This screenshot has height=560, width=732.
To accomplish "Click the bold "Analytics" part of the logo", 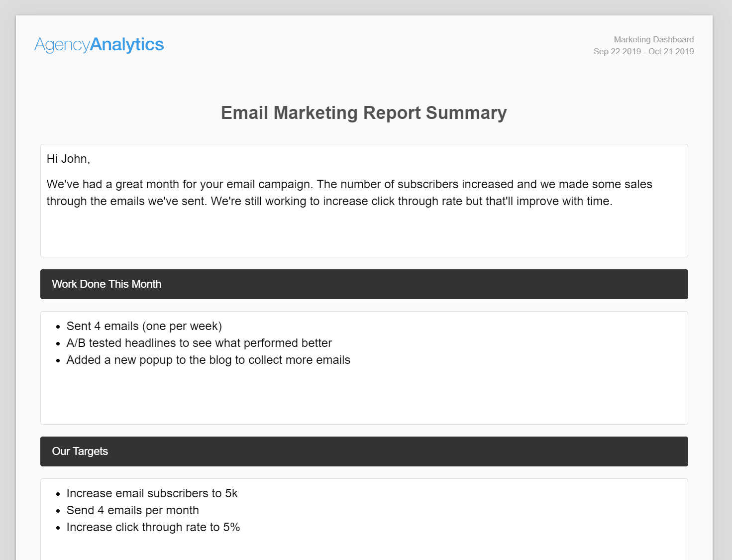I will point(127,45).
